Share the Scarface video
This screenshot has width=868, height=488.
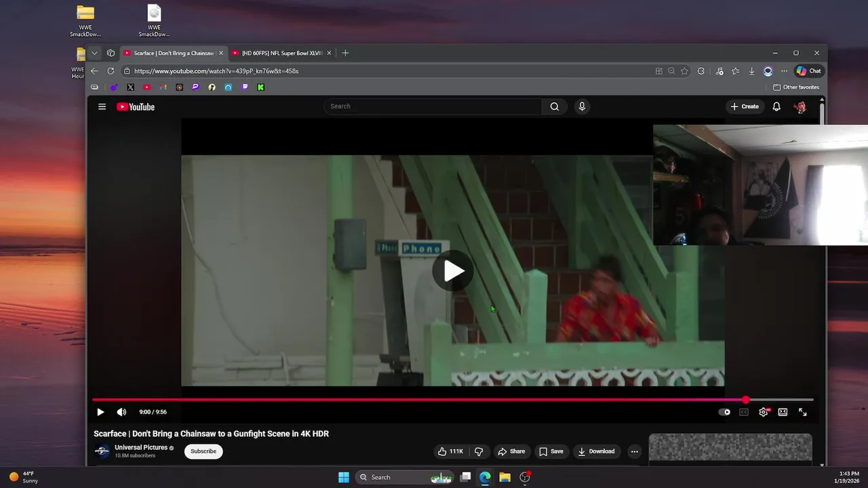pyautogui.click(x=511, y=451)
